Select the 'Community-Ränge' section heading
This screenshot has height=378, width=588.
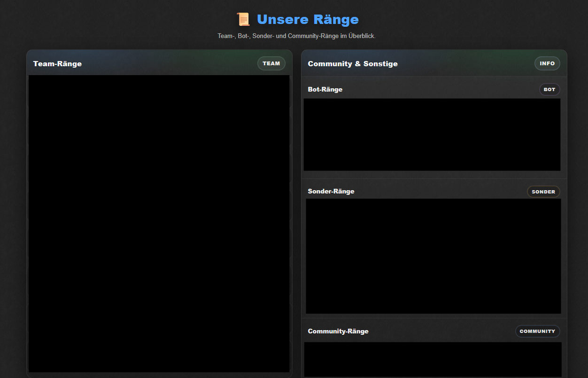point(338,331)
